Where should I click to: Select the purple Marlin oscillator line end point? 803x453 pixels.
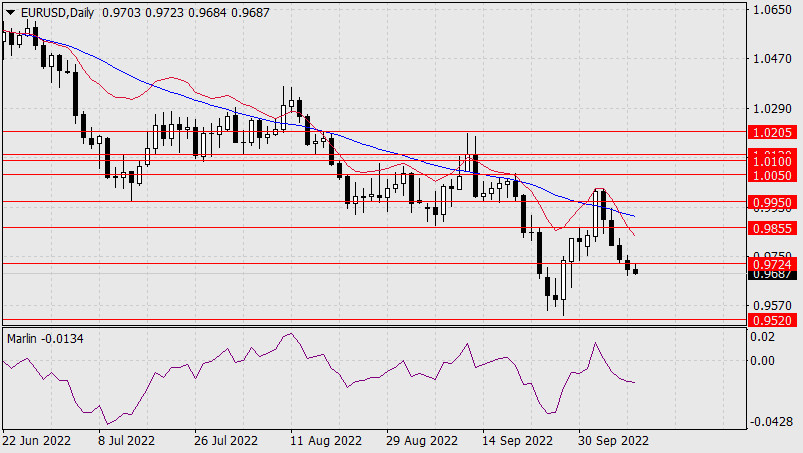pos(635,382)
